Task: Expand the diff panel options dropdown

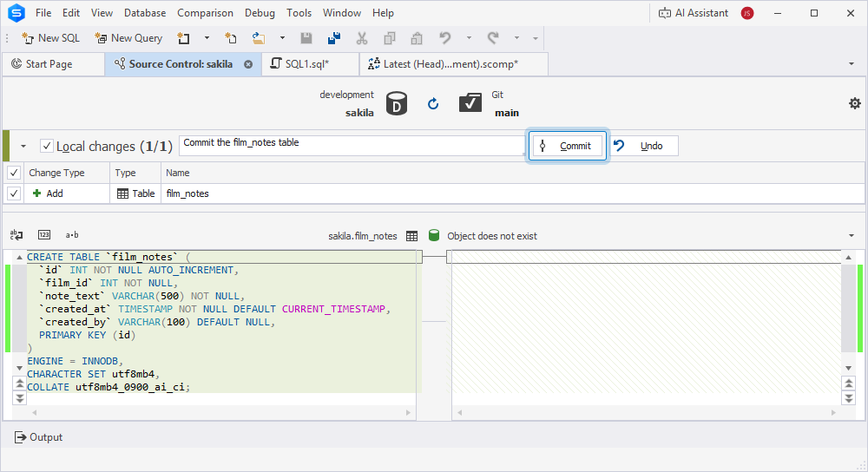Action: (x=851, y=236)
